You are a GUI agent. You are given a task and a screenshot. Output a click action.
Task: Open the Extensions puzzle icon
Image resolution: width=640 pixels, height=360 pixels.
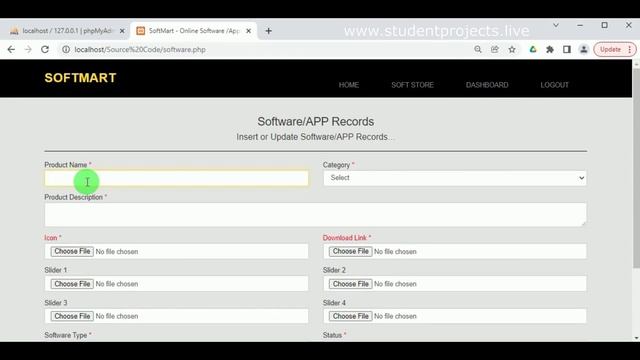[x=550, y=49]
